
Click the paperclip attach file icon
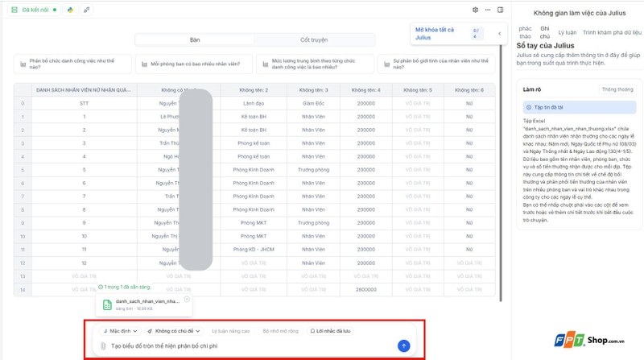click(x=103, y=346)
